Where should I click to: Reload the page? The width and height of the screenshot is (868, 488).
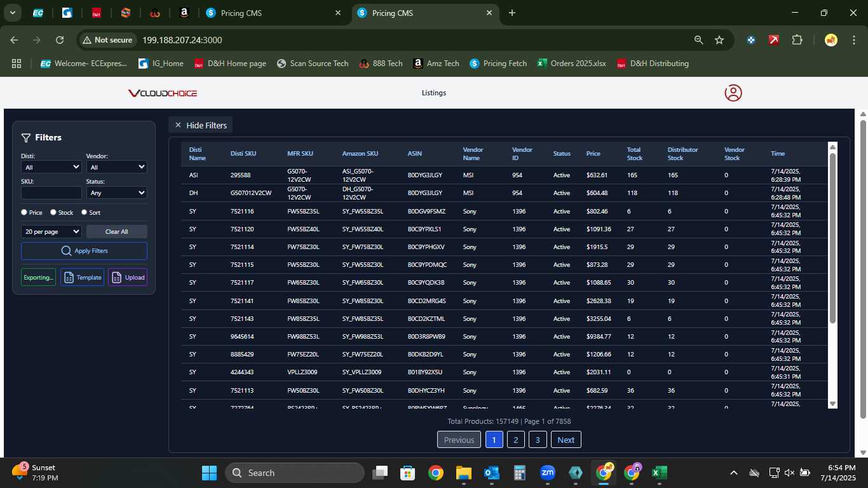60,40
